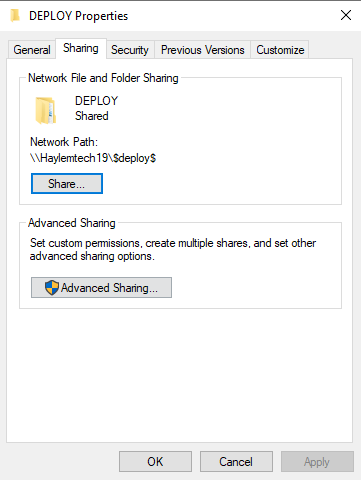Viewport: 361px width, 480px height.
Task: Close the DEPLOY Properties dialog
Action: pos(346,15)
